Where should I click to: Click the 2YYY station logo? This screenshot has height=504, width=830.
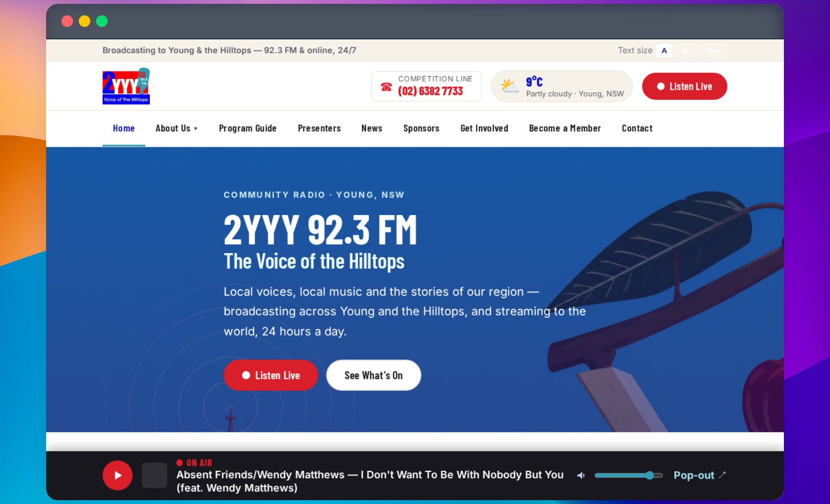point(126,86)
